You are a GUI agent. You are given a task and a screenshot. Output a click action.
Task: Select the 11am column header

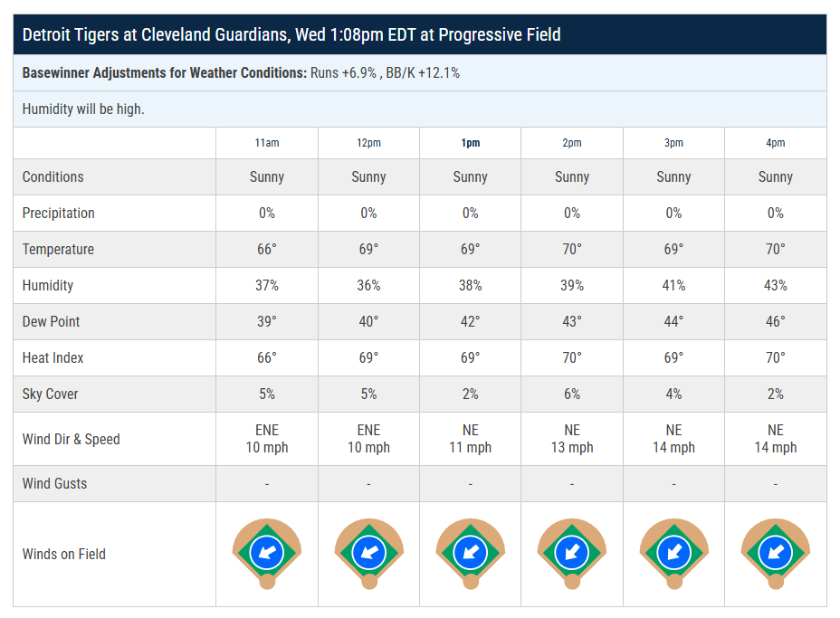(x=267, y=143)
